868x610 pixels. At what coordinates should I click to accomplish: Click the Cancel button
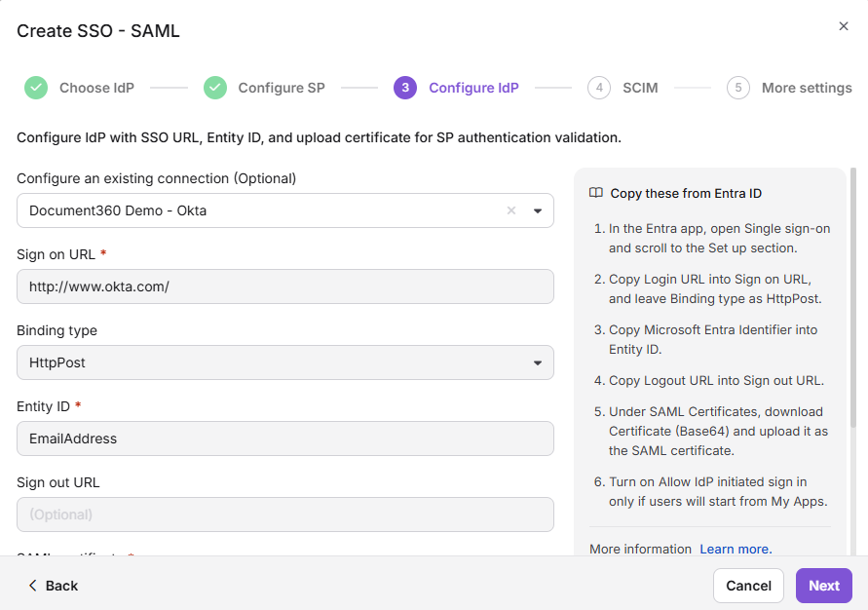(748, 586)
